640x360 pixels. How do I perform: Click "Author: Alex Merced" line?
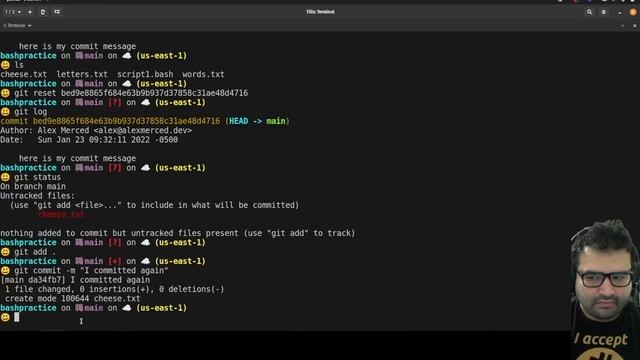tap(96, 131)
